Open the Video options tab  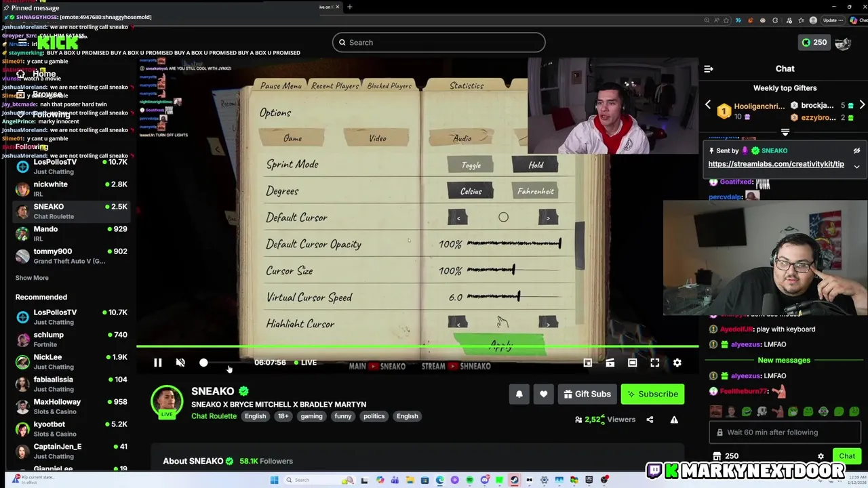point(378,138)
